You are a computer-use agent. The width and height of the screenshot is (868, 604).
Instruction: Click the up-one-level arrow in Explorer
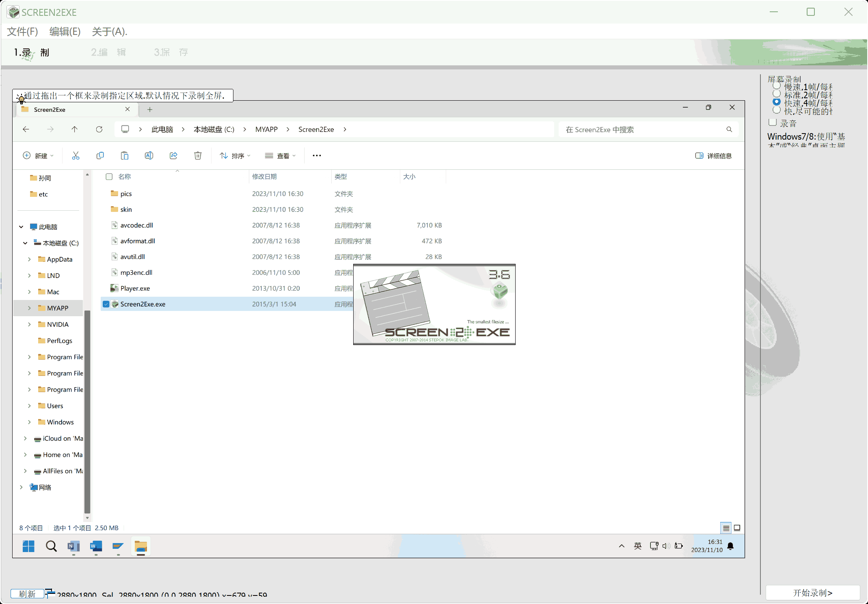74,129
